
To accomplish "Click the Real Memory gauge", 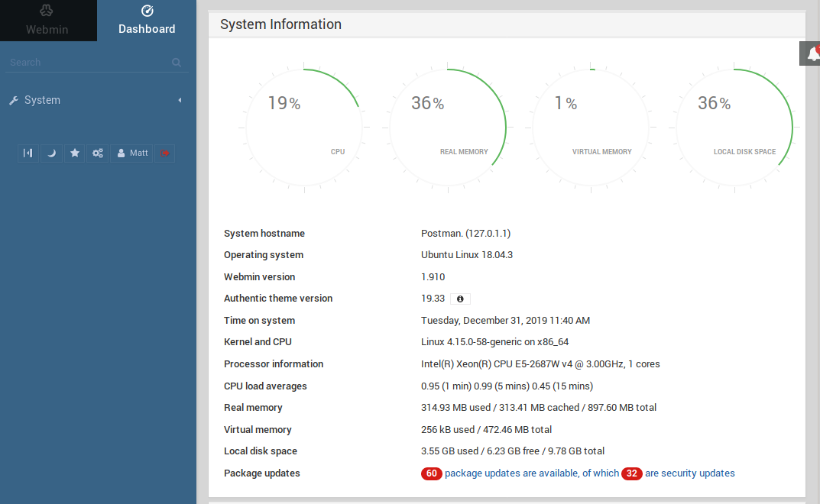I will 447,127.
